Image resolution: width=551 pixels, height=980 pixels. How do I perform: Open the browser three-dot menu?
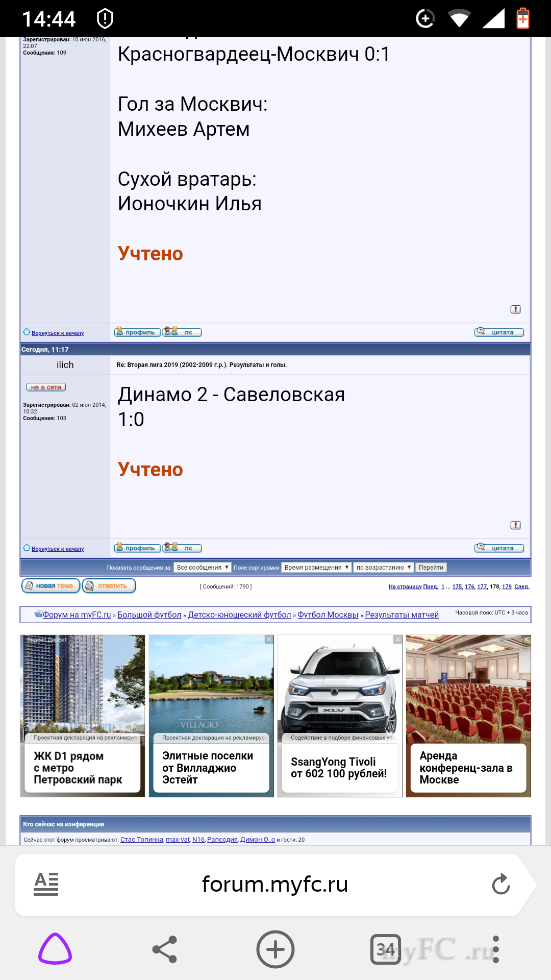(x=495, y=949)
